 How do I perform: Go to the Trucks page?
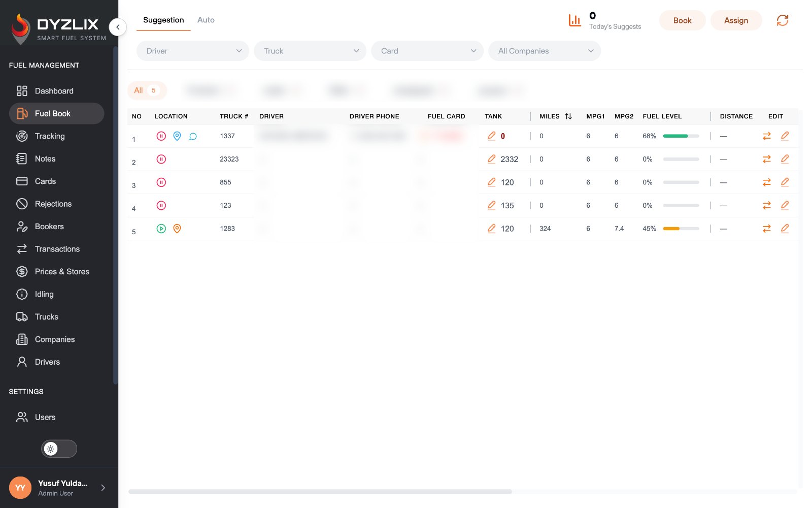(56, 317)
